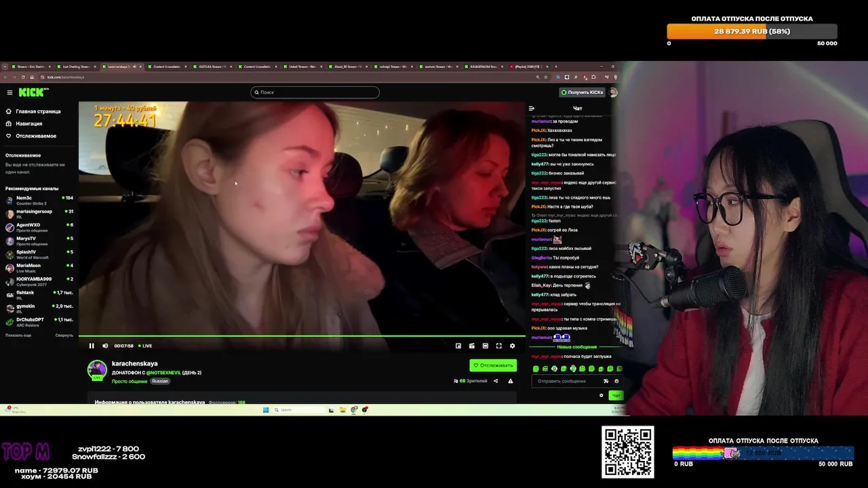
Task: Reload the page in the browser
Action: point(22,77)
